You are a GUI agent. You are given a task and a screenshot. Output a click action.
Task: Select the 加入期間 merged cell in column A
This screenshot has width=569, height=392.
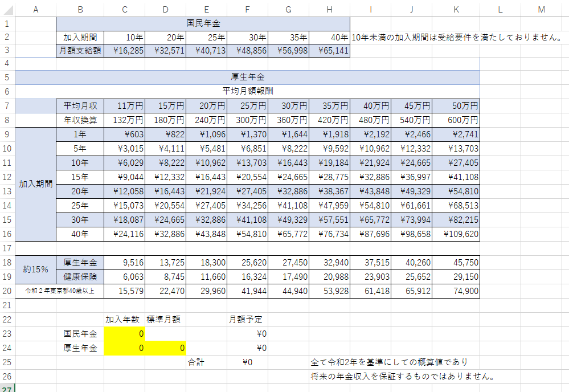coord(35,185)
